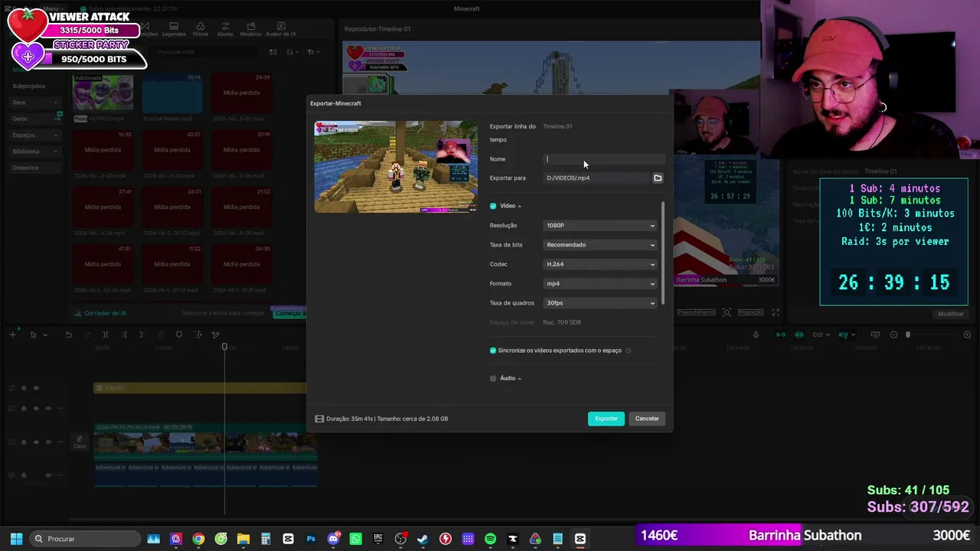Click info icon beside sync videos option

tap(629, 350)
